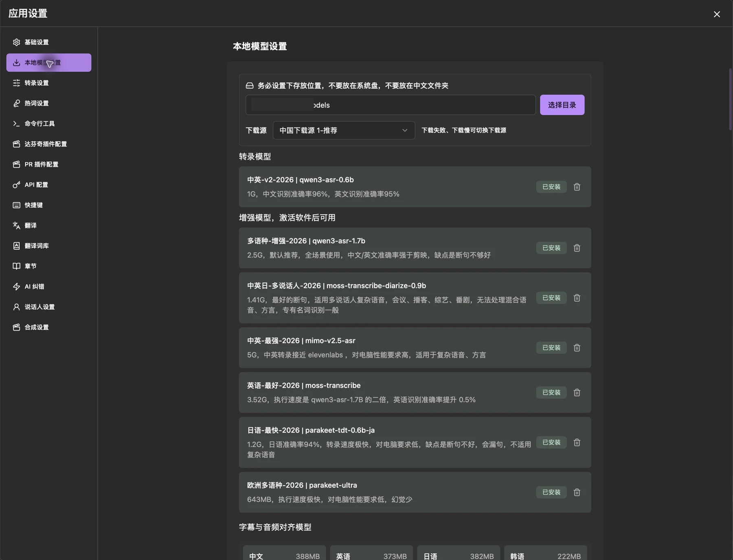Select 本地模型设置 in the sidebar
733x560 pixels.
coord(49,63)
